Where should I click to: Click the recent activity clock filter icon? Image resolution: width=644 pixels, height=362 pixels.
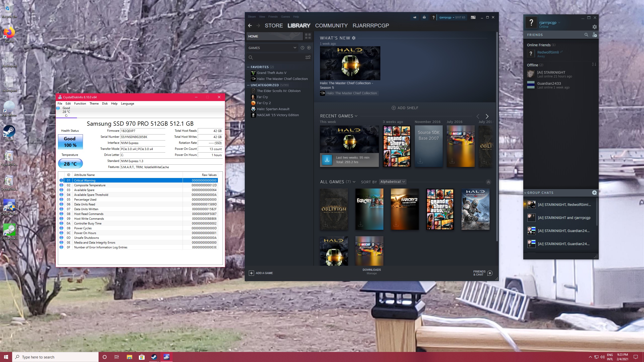[302, 48]
